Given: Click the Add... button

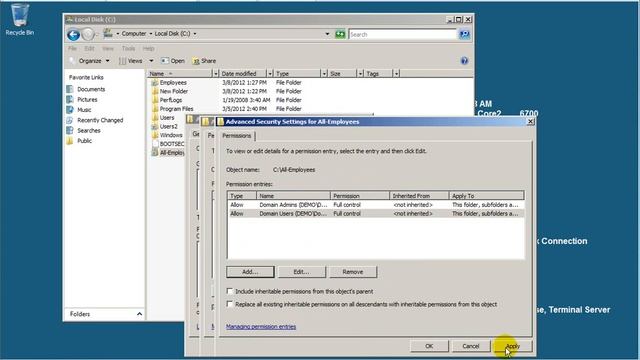Looking at the screenshot, I should [250, 272].
